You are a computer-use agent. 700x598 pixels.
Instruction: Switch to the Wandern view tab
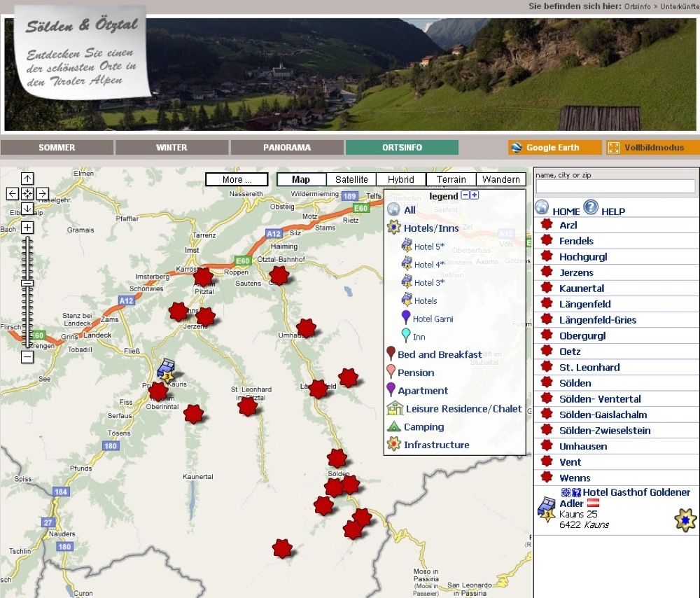point(501,179)
